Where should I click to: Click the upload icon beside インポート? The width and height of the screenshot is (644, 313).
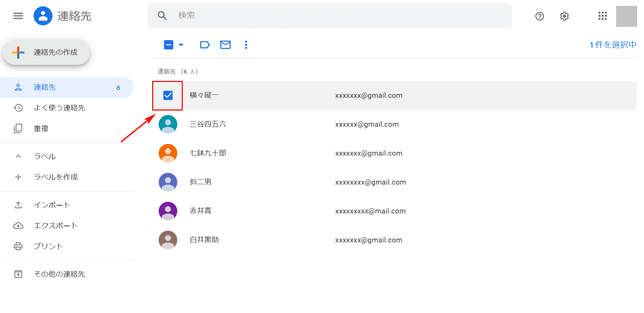[18, 205]
